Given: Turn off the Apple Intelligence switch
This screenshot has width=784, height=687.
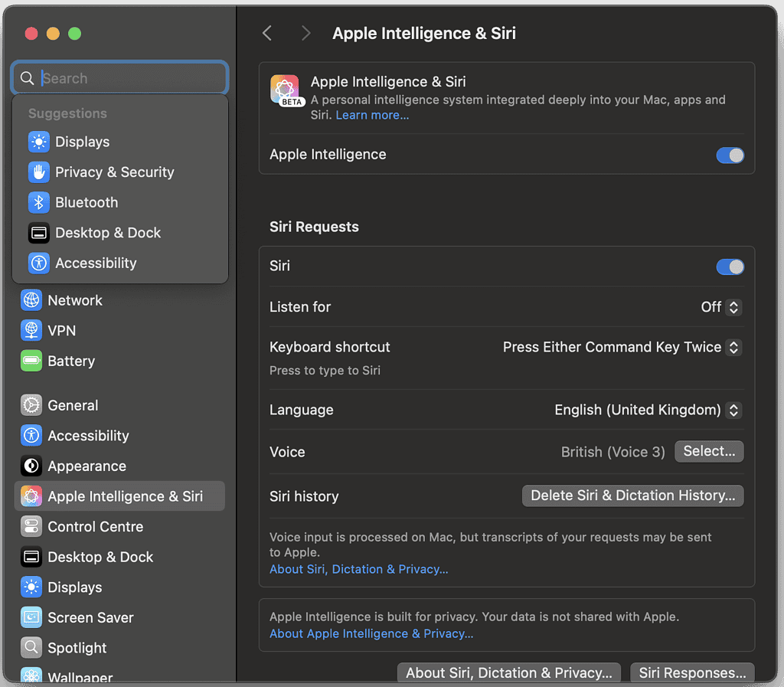Looking at the screenshot, I should coord(729,155).
